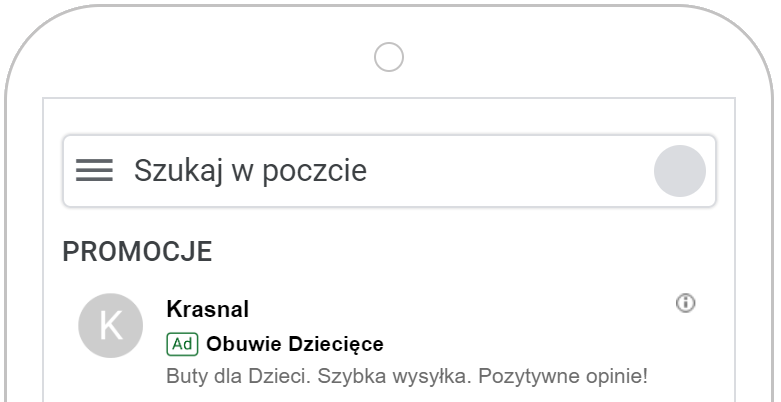Click the green Ad badge
This screenshot has width=781, height=402.
(x=182, y=345)
